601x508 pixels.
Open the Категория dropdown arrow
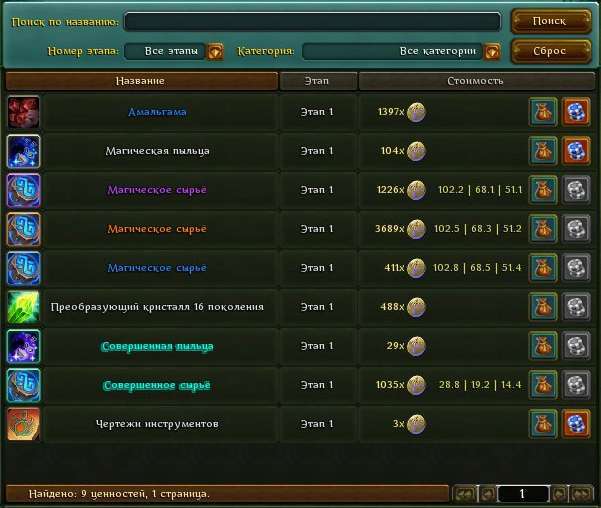[492, 51]
